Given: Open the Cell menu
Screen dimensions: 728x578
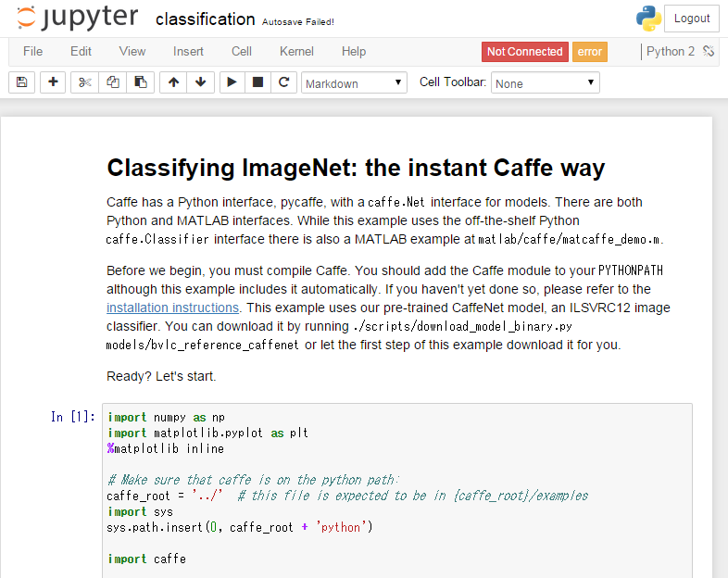Looking at the screenshot, I should [242, 51].
